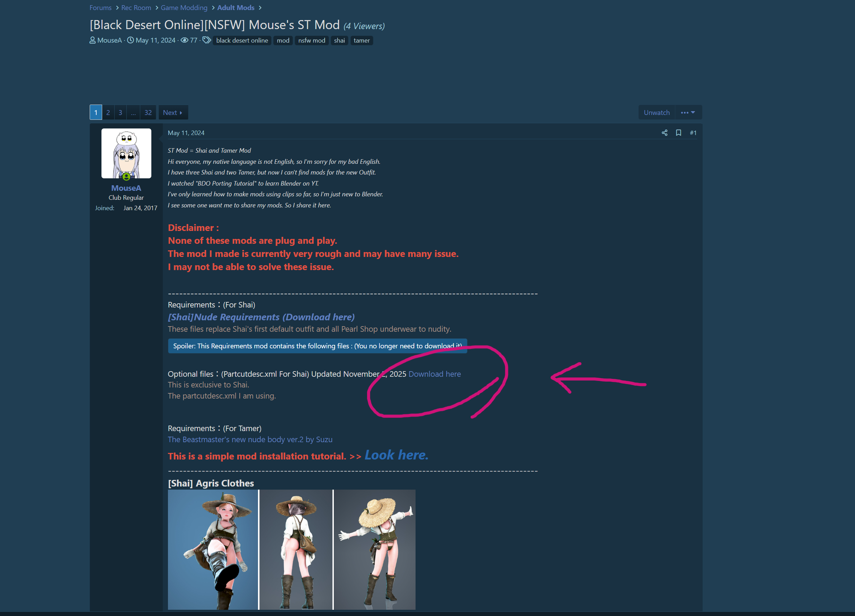
Task: Click the share post icon
Action: point(664,133)
